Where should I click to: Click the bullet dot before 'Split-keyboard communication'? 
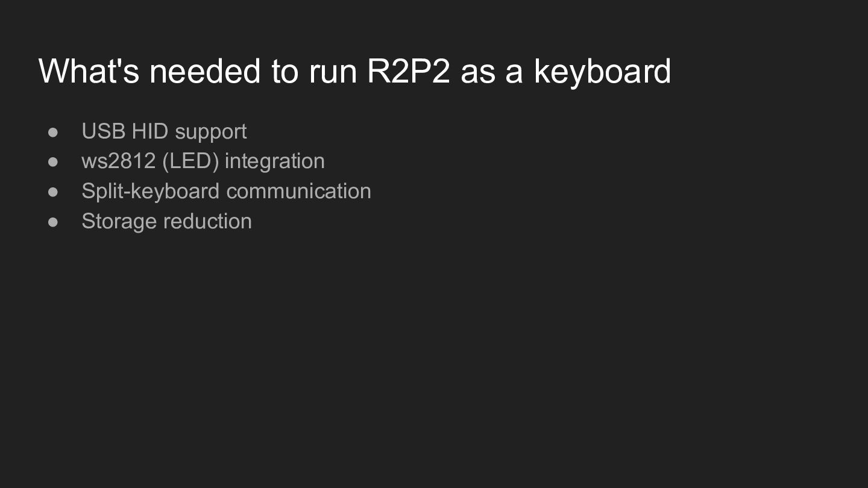[53, 192]
